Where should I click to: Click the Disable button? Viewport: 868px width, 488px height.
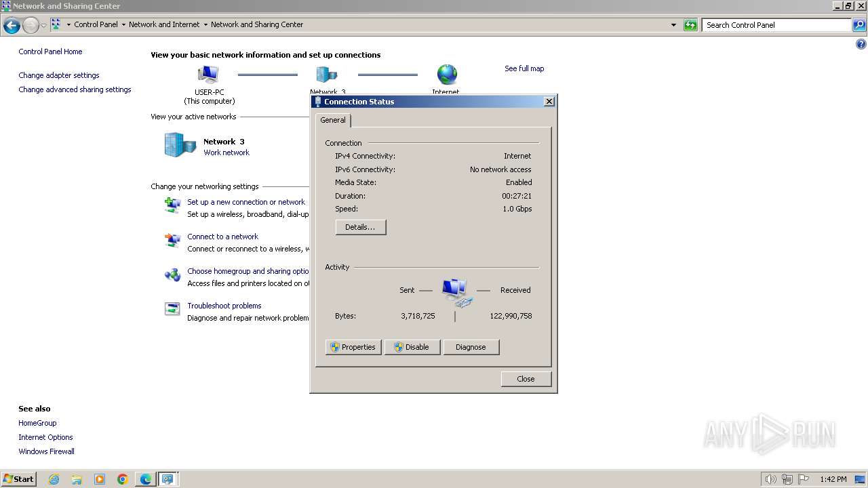pyautogui.click(x=412, y=347)
